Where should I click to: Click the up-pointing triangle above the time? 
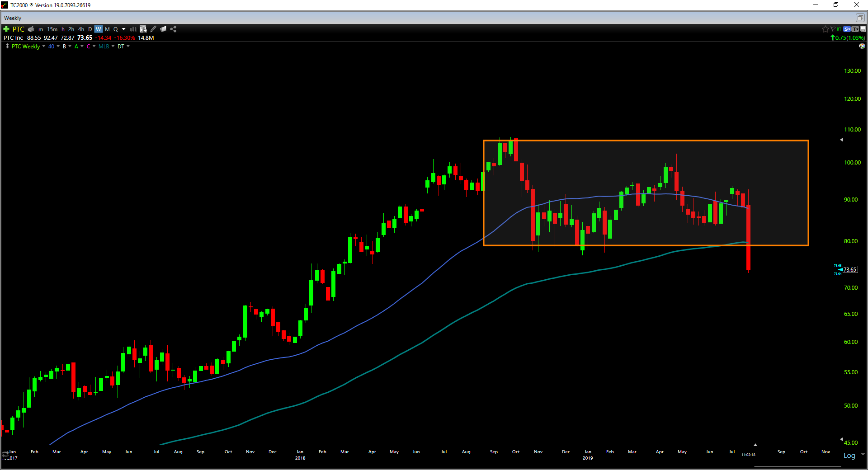(x=755, y=445)
